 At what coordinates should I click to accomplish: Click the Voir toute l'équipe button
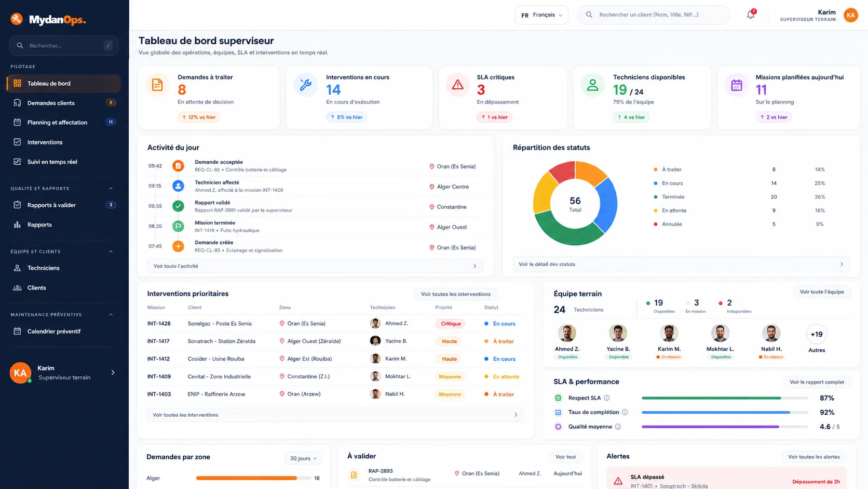point(822,292)
